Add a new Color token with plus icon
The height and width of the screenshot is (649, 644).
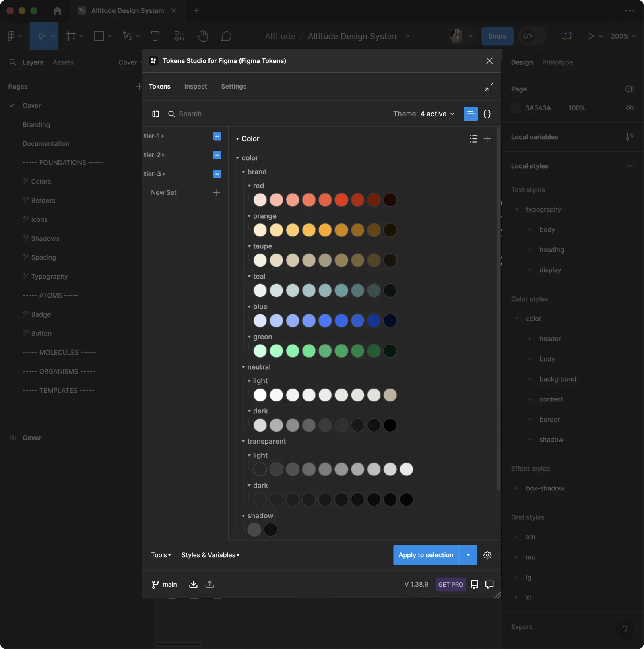(x=487, y=139)
